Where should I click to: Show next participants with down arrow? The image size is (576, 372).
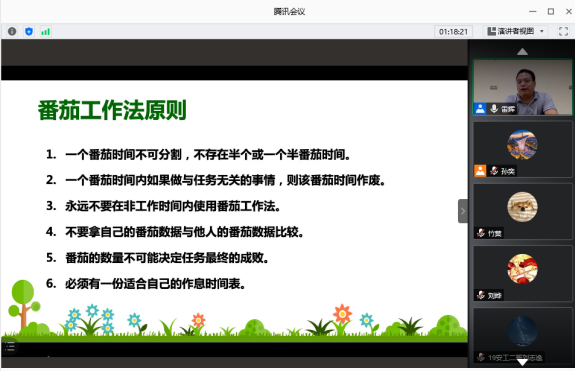click(522, 362)
